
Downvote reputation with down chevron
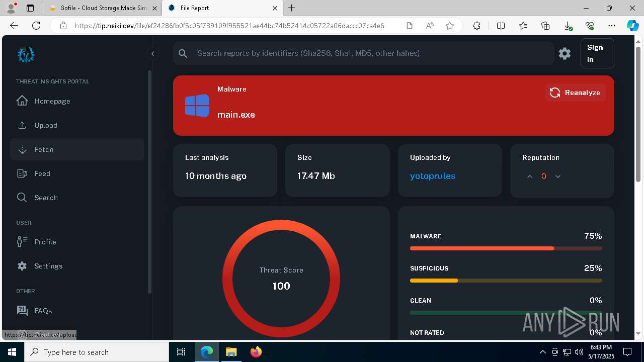557,176
